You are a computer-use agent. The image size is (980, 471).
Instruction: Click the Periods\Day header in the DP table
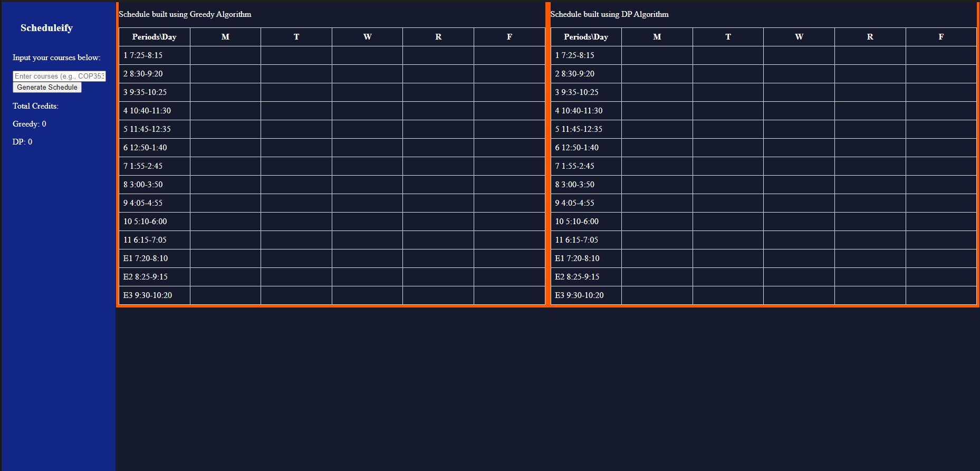[x=585, y=37]
